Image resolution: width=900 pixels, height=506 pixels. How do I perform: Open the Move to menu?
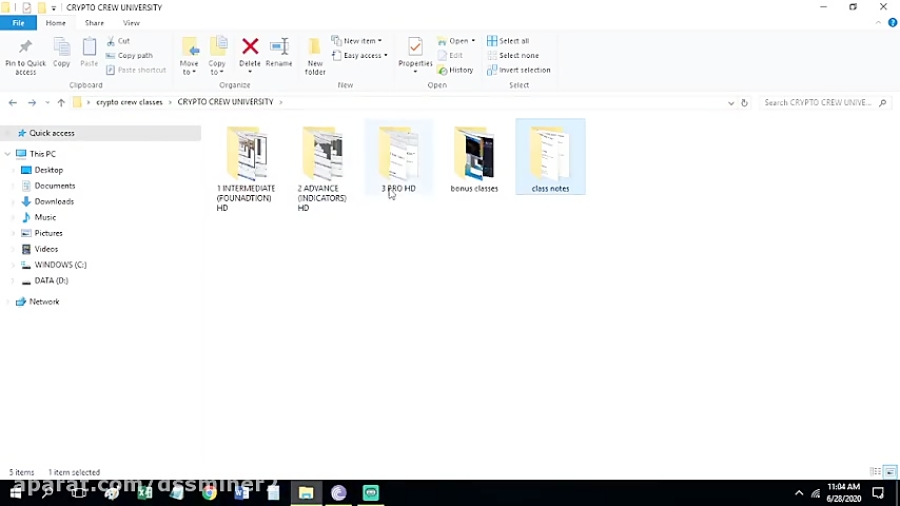(x=189, y=56)
